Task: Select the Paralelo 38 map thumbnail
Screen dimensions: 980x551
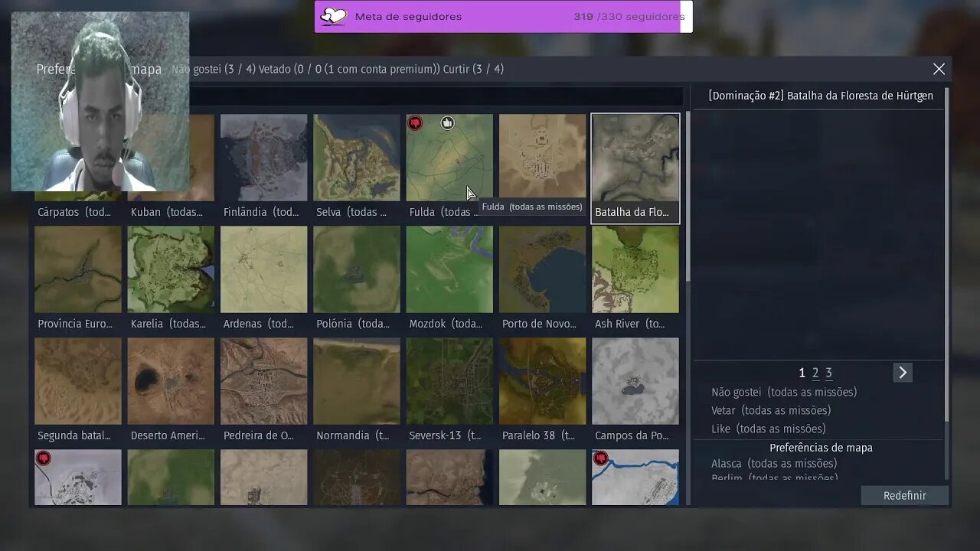Action: 542,381
